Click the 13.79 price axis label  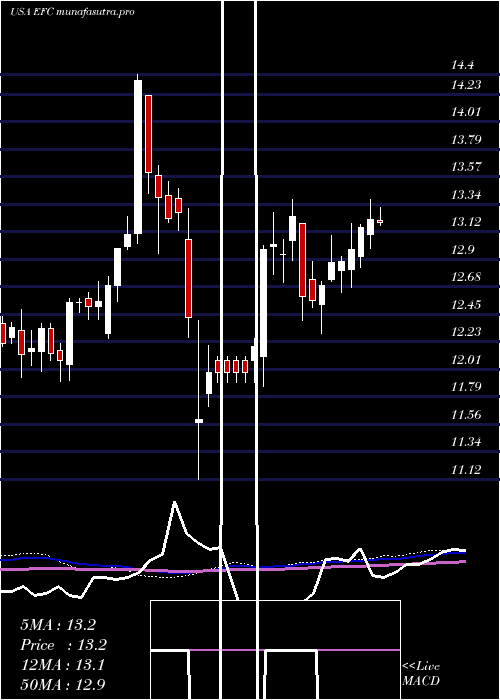(466, 140)
